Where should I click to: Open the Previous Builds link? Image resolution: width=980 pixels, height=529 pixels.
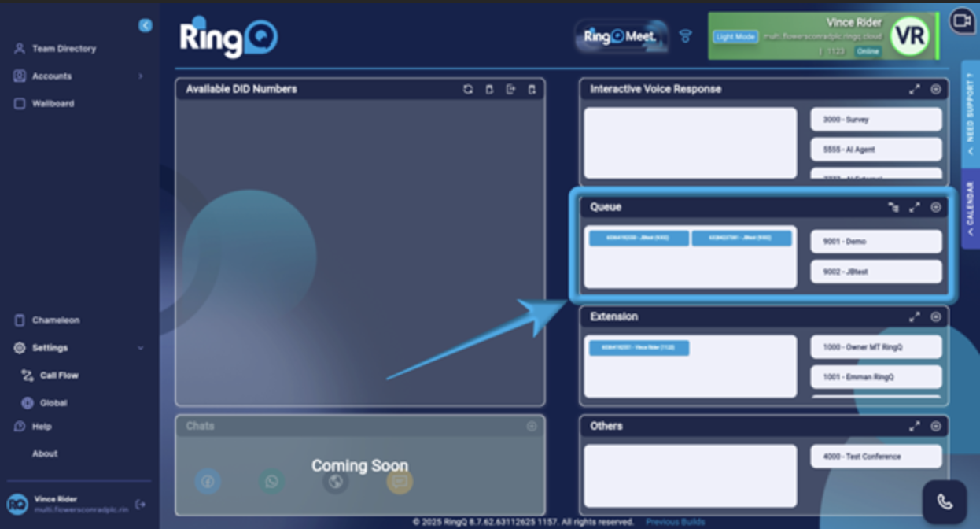pyautogui.click(x=674, y=520)
